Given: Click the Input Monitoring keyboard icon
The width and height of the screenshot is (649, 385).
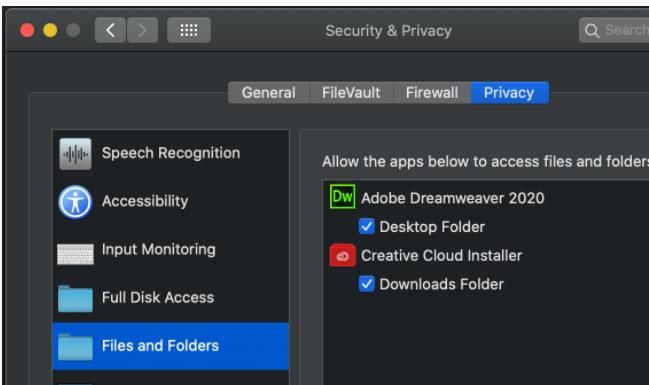Looking at the screenshot, I should [x=75, y=254].
